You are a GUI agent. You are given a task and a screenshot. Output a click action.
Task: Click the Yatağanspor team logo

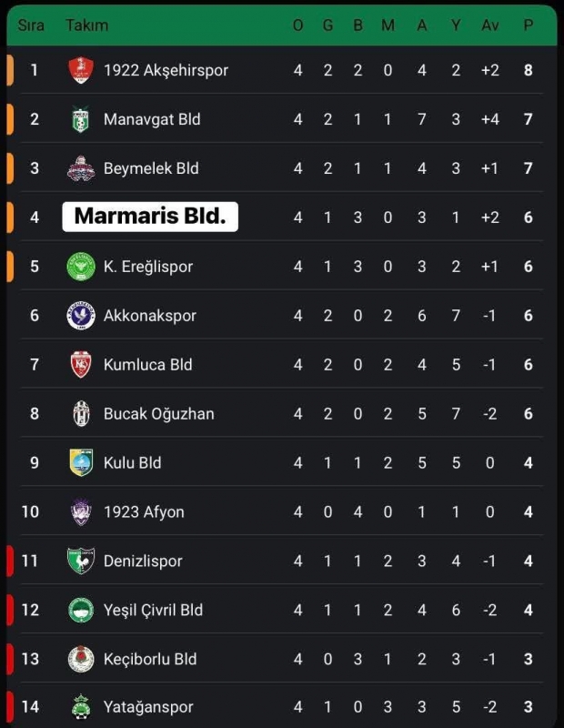click(81, 707)
